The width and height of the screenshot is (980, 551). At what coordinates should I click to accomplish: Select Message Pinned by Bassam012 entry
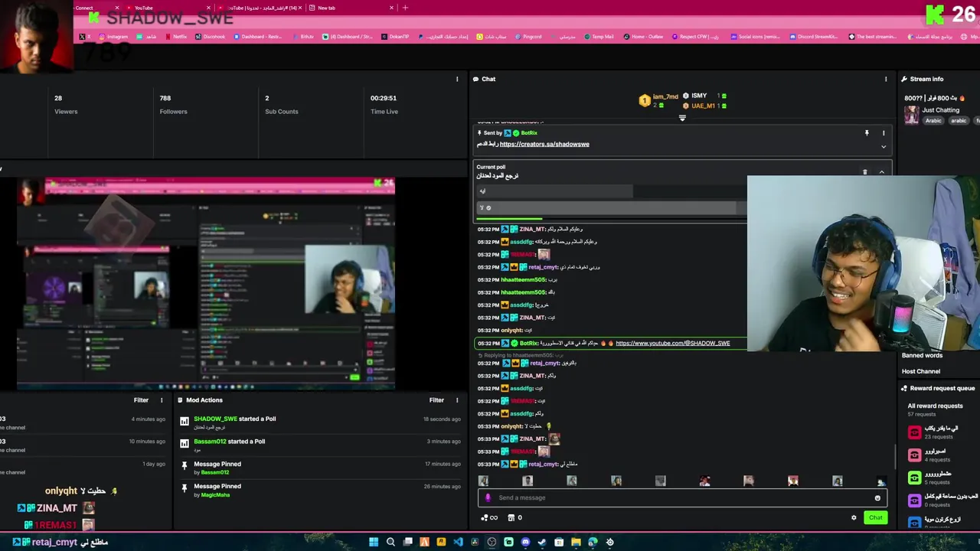point(320,468)
